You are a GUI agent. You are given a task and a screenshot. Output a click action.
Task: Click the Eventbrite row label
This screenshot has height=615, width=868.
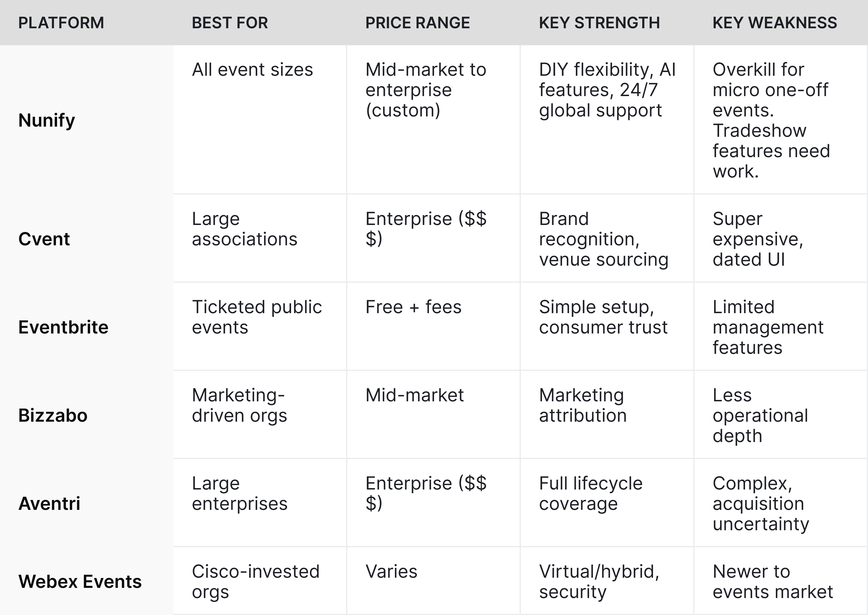tap(63, 327)
